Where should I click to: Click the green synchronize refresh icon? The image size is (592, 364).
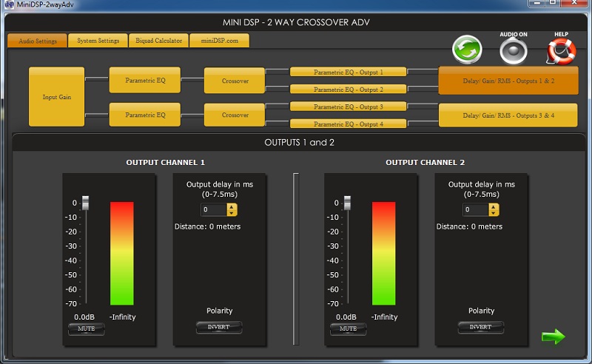[467, 50]
